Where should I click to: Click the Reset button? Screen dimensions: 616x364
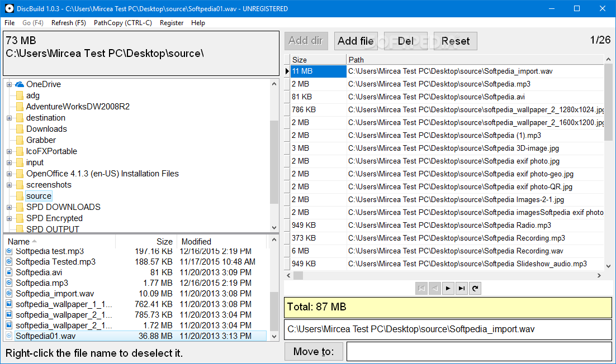tap(456, 41)
